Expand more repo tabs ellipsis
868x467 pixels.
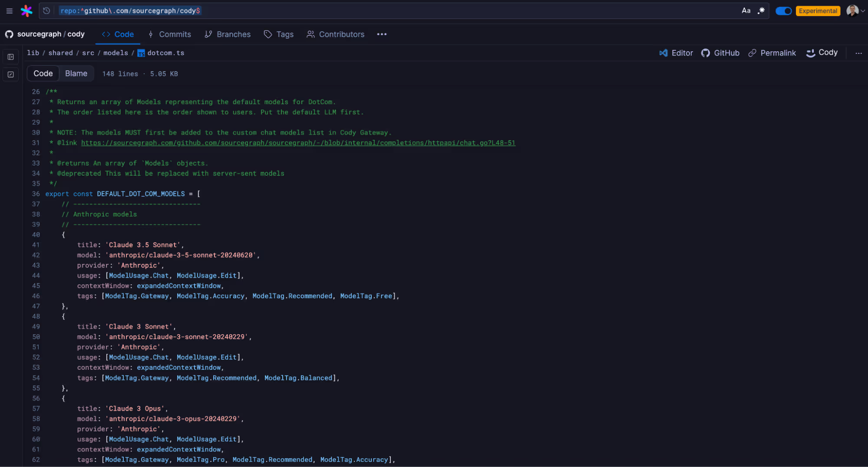click(x=382, y=34)
